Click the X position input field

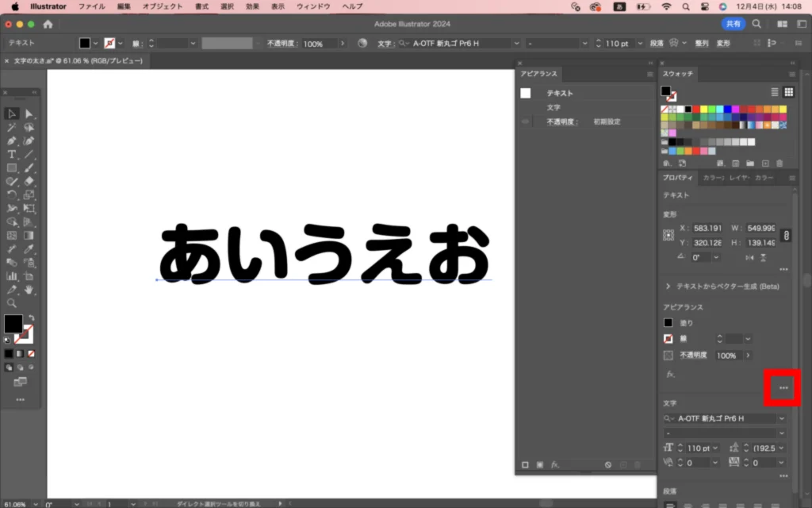point(707,228)
